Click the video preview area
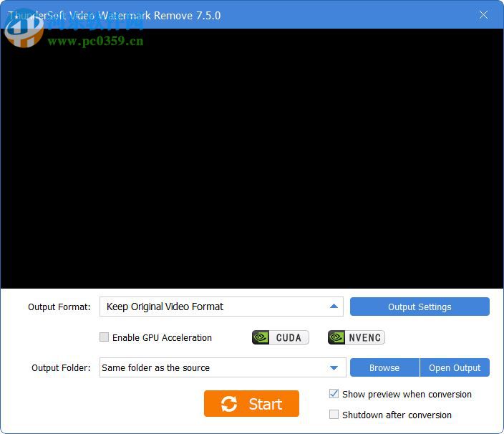This screenshot has height=434, width=504. point(252,158)
